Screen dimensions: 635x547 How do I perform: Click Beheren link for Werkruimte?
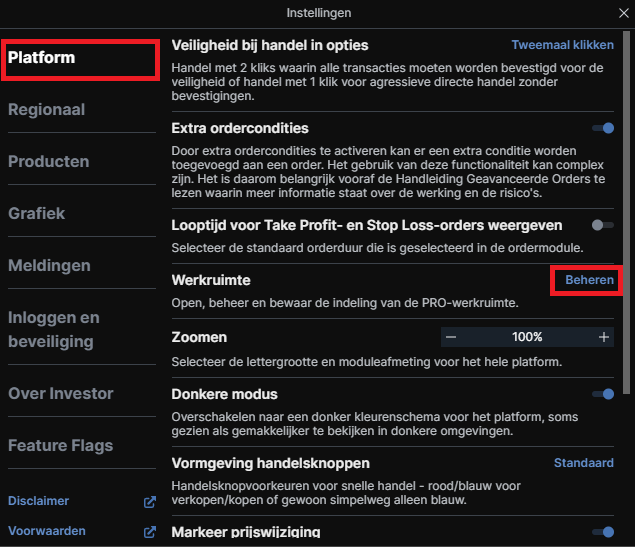(589, 280)
